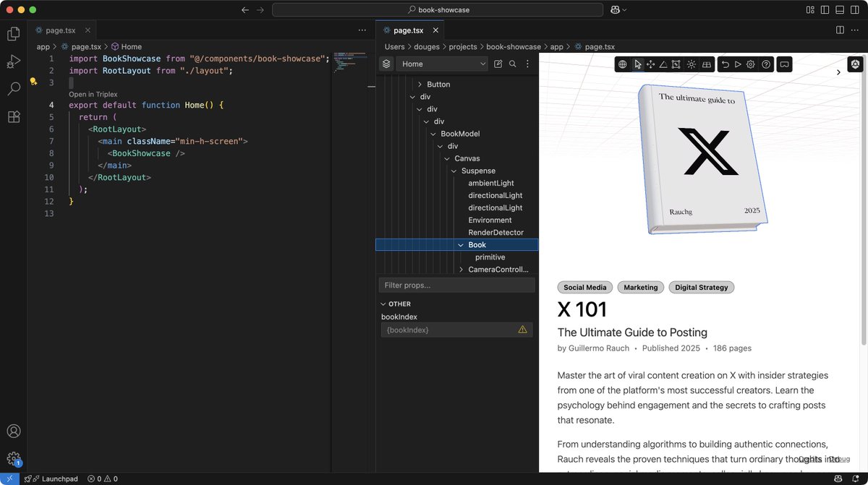Switch to right page.tsx Triplex tab
The height and width of the screenshot is (485, 868).
tap(409, 30)
